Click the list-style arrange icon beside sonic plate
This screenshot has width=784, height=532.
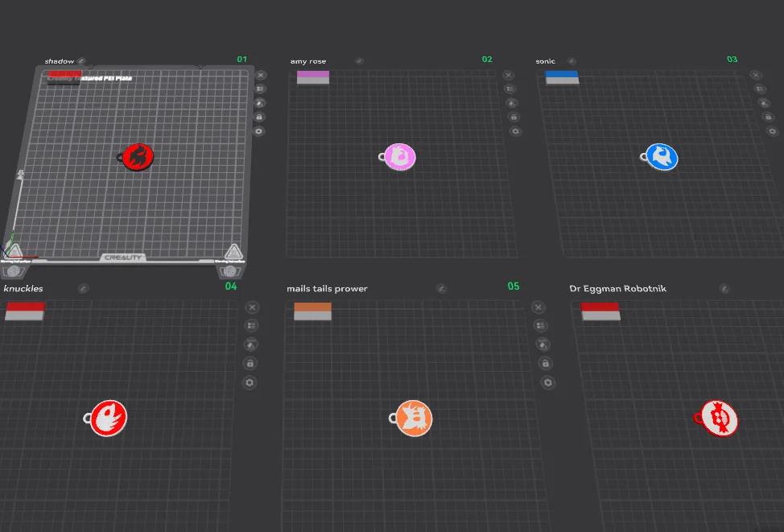coord(760,89)
